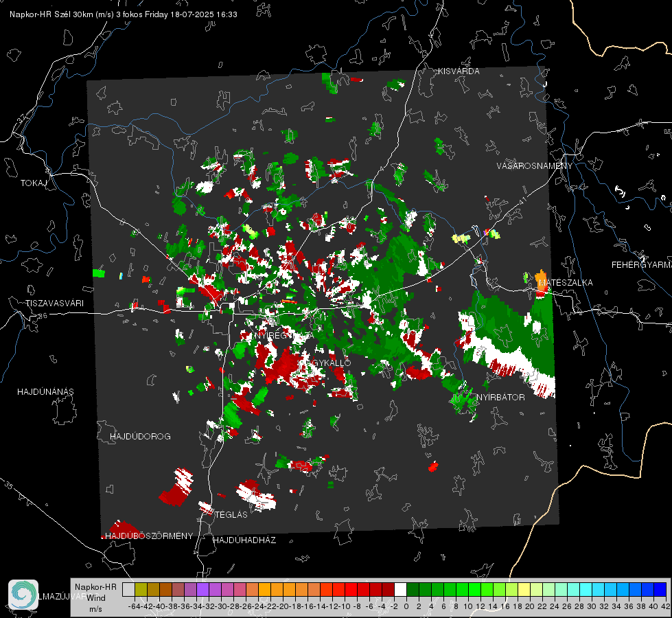Image resolution: width=672 pixels, height=618 pixels.
Task: Select the VÁSÁROSNAMÉNY city label
Action: pyautogui.click(x=535, y=166)
